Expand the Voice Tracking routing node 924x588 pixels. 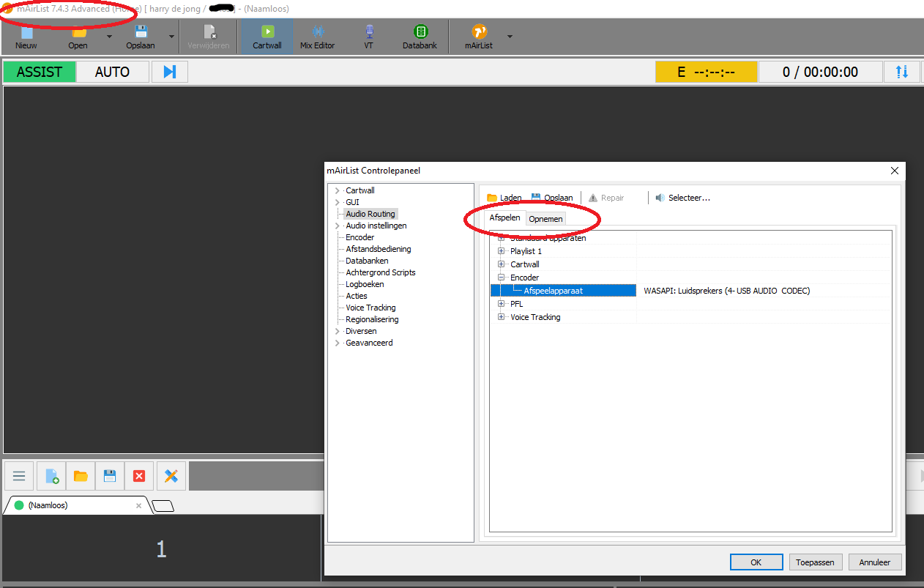point(502,317)
